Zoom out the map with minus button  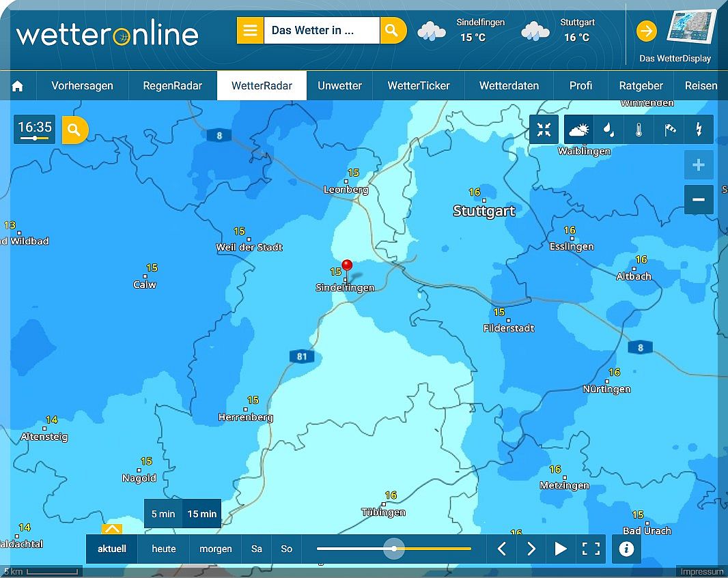pos(699,200)
